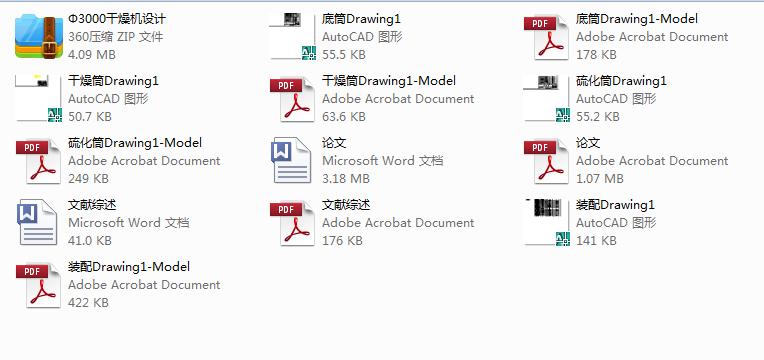Click the file name 硫化筒Drawing1
Viewport: 764px width, 360px height.
(621, 81)
